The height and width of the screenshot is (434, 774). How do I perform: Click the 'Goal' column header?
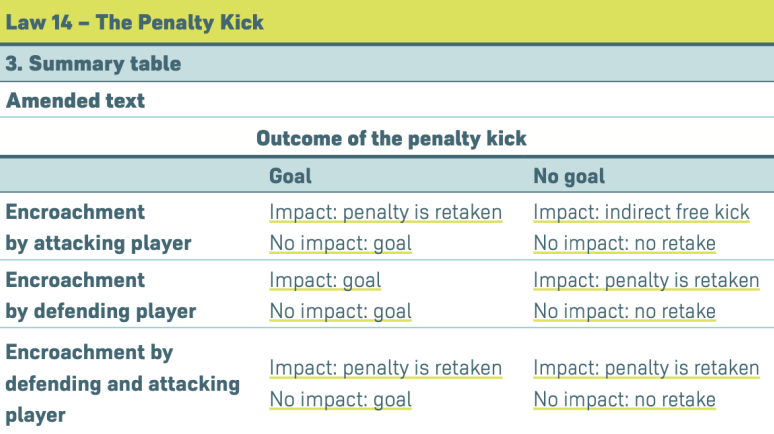click(x=290, y=176)
